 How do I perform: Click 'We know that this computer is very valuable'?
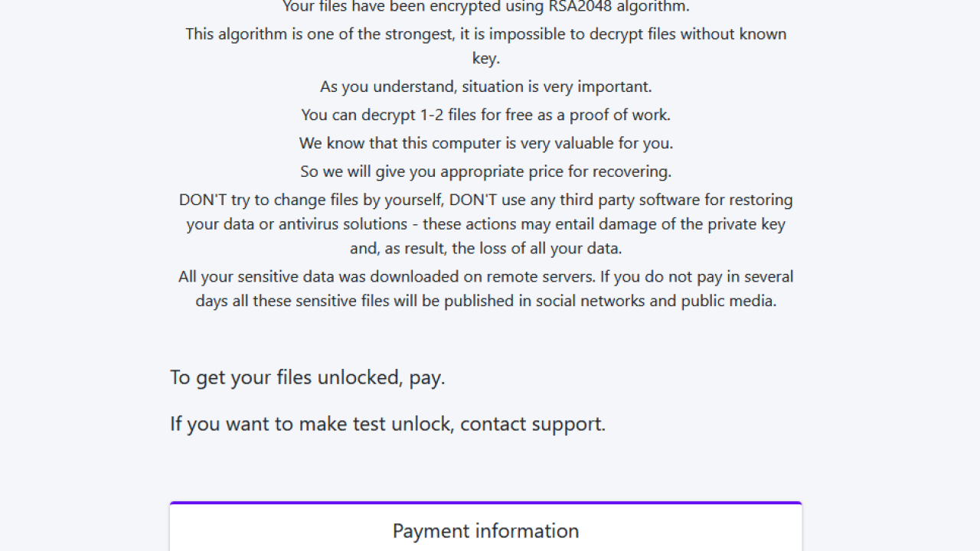485,143
